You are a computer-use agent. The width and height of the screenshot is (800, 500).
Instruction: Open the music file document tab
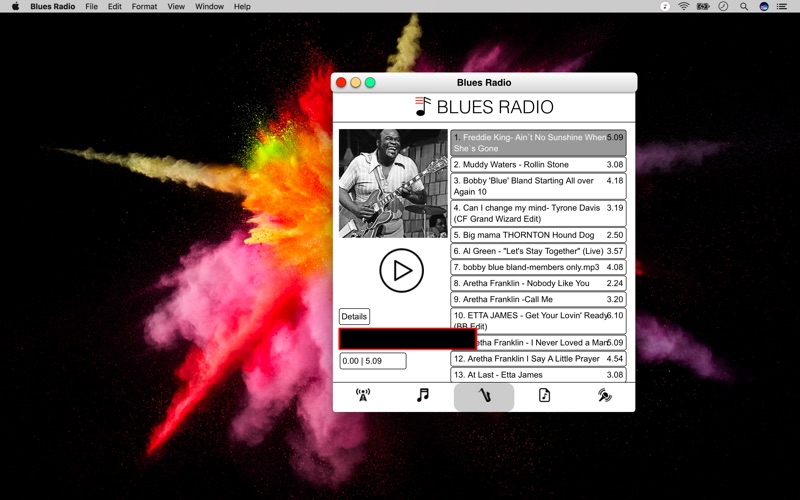coord(544,395)
